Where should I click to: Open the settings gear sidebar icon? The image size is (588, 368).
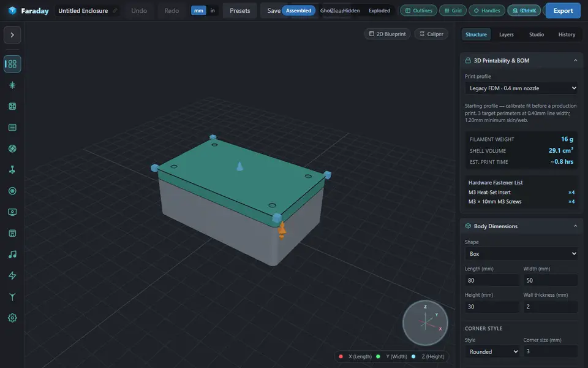coord(12,318)
